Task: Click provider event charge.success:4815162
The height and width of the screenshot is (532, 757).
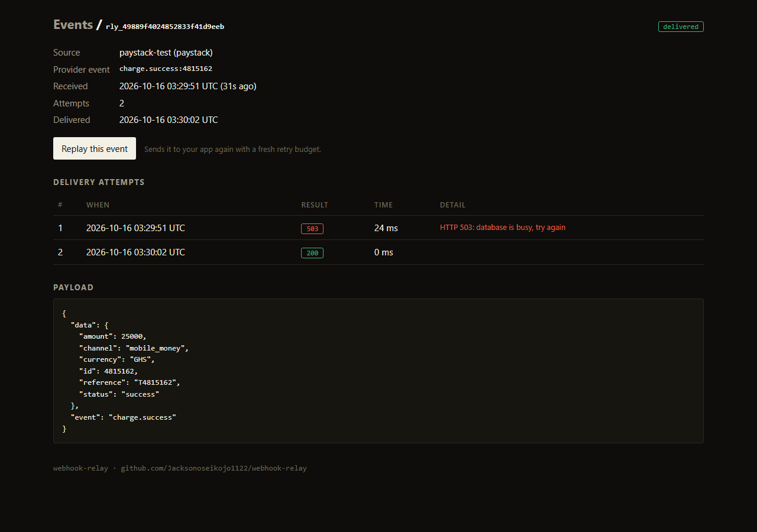Action: [166, 69]
